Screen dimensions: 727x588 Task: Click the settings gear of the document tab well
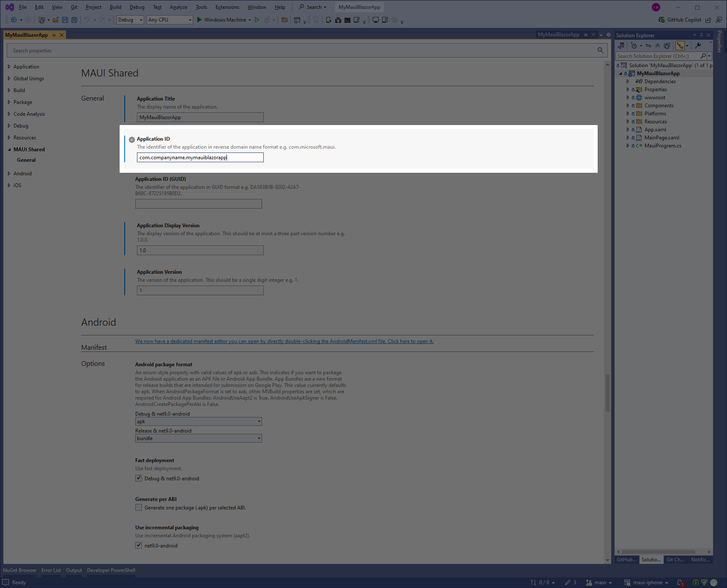(x=609, y=35)
